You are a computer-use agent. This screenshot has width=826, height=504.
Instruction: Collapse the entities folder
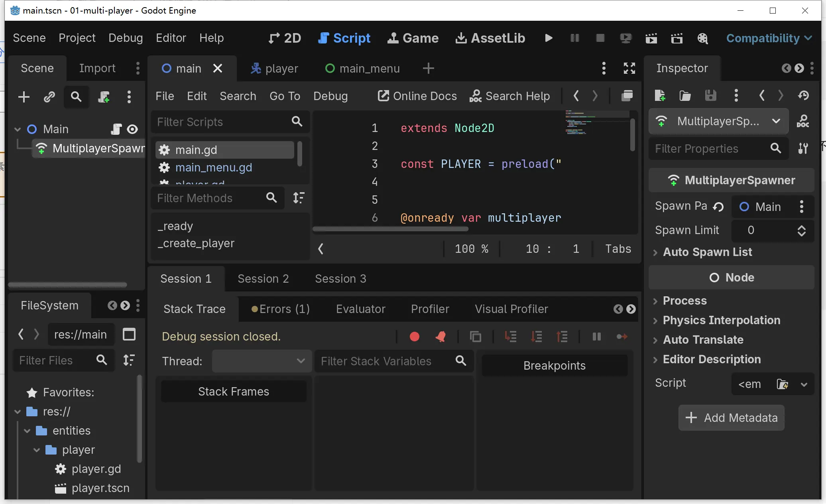[x=27, y=431]
